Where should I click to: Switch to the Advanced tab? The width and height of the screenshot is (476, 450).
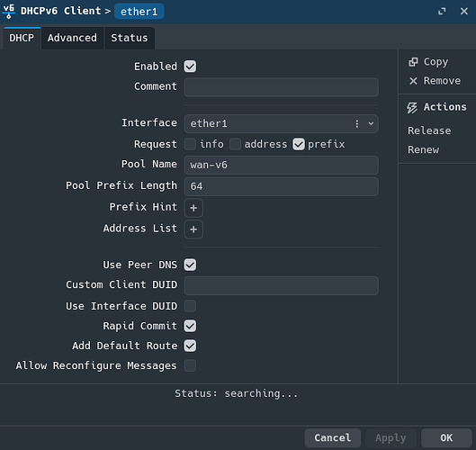pyautogui.click(x=72, y=38)
